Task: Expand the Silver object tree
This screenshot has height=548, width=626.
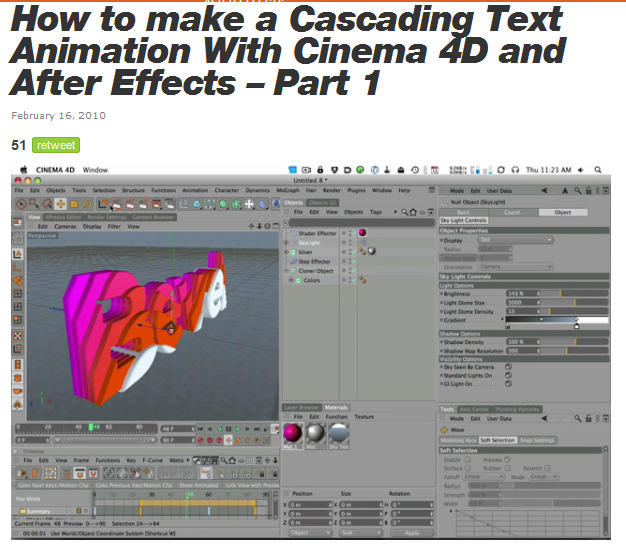Action: click(x=286, y=252)
